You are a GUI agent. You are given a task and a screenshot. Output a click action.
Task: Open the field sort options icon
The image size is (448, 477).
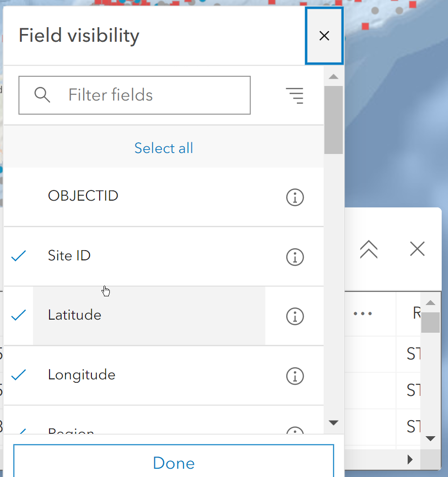pyautogui.click(x=294, y=95)
